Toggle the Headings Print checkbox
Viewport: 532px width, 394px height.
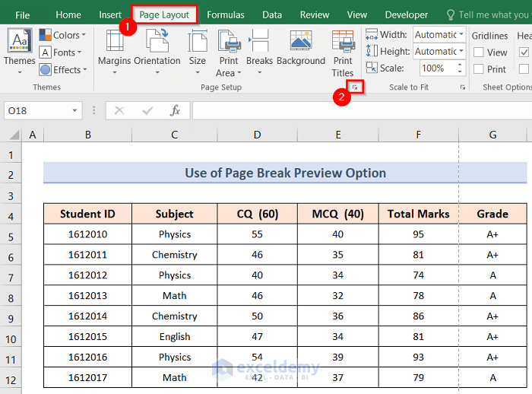(x=524, y=69)
